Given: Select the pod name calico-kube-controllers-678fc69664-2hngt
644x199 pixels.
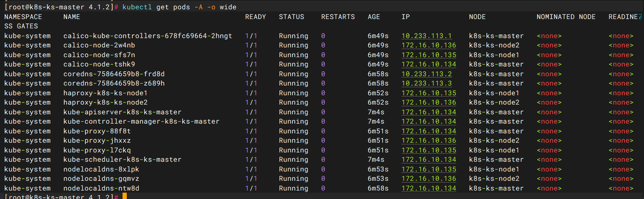Looking at the screenshot, I should coord(148,36).
